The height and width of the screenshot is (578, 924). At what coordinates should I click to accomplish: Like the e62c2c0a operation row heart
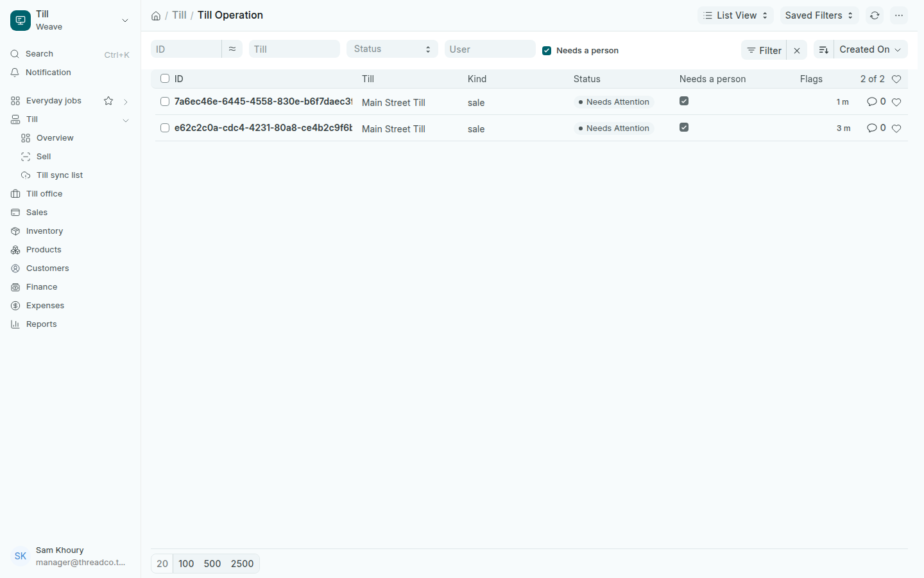tap(896, 128)
